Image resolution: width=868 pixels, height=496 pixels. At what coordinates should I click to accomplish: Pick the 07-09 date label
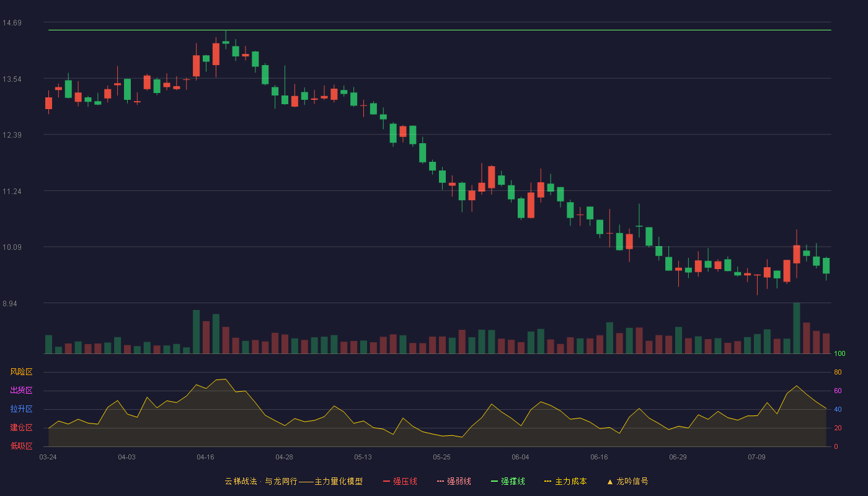(x=756, y=457)
